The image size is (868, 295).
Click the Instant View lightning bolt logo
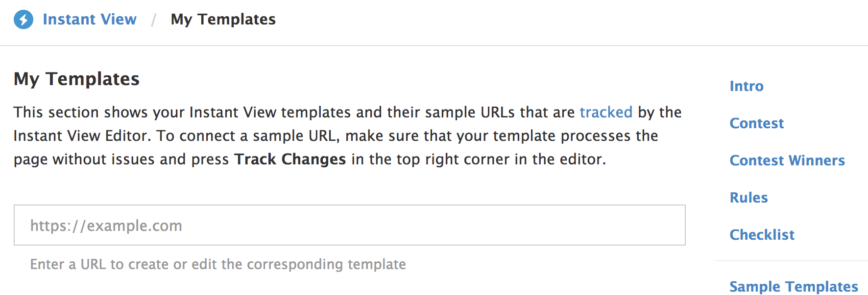tap(23, 20)
